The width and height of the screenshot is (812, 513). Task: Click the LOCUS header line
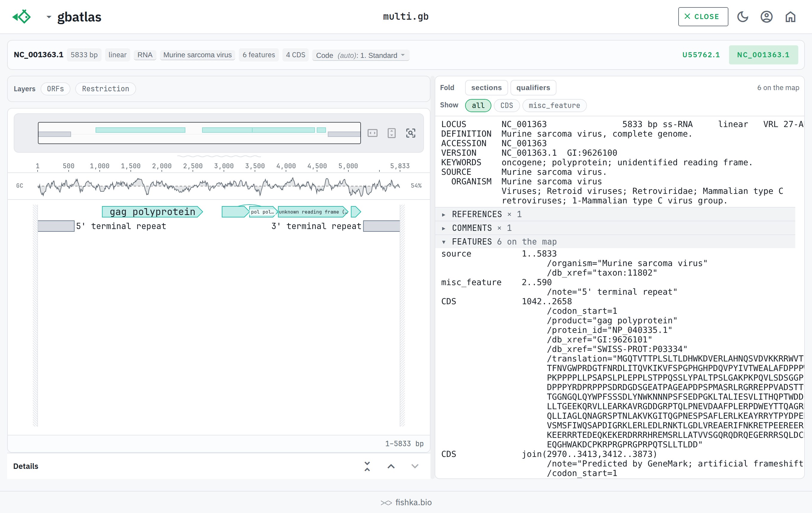[622, 124]
